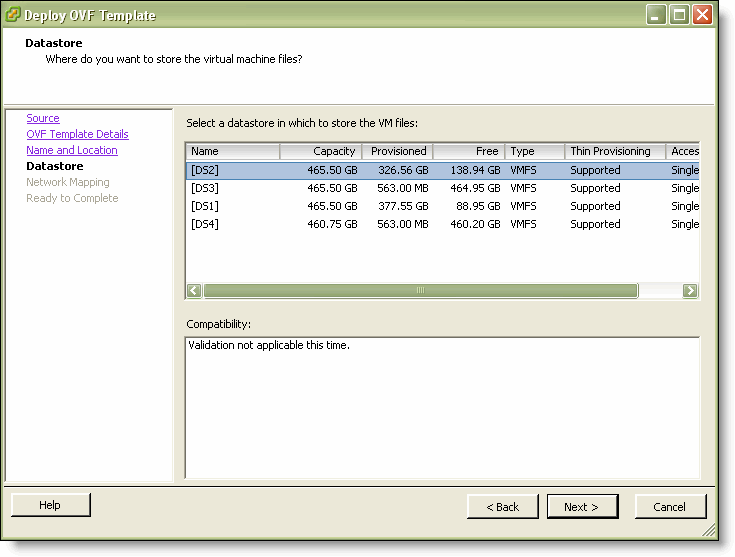735x557 pixels.
Task: Click the scroll left arrow in datastore list
Action: [x=194, y=290]
